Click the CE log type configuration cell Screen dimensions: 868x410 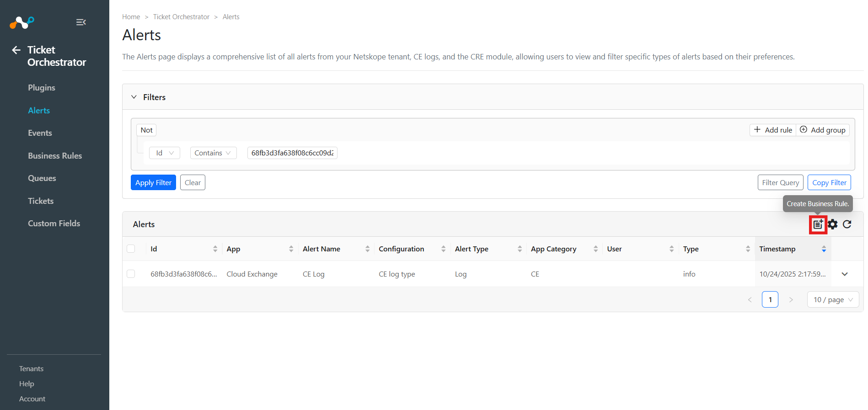point(397,274)
